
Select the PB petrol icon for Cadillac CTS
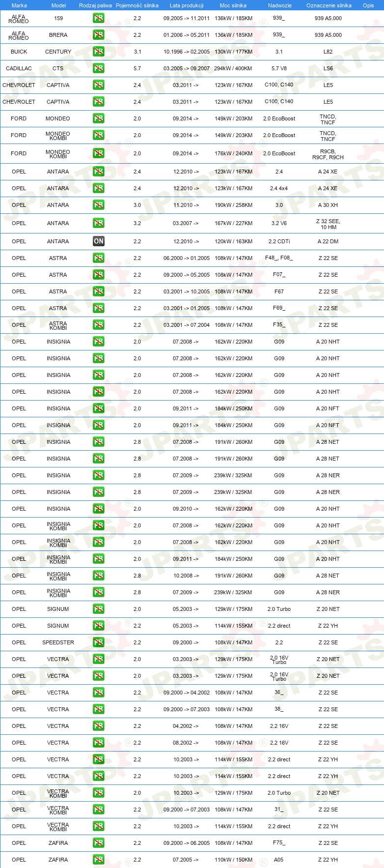pyautogui.click(x=99, y=68)
